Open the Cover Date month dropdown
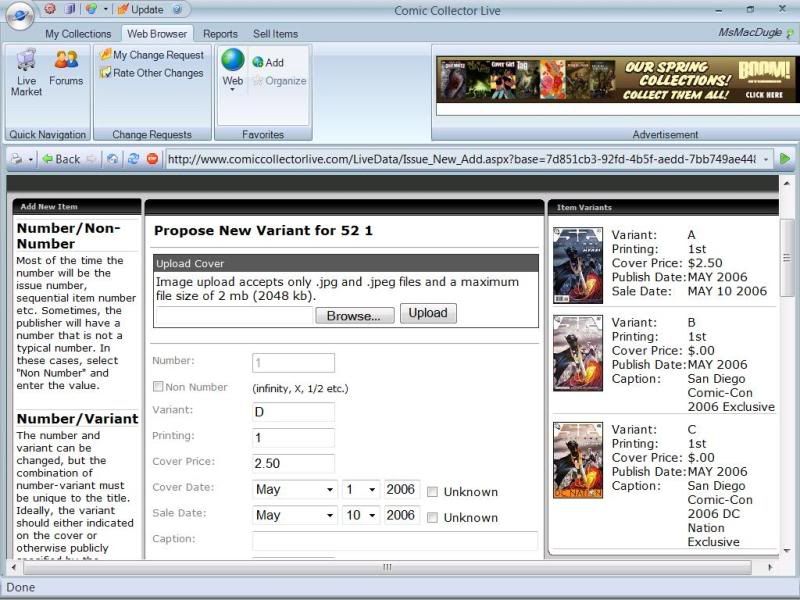This screenshot has width=800, height=600. click(x=295, y=489)
